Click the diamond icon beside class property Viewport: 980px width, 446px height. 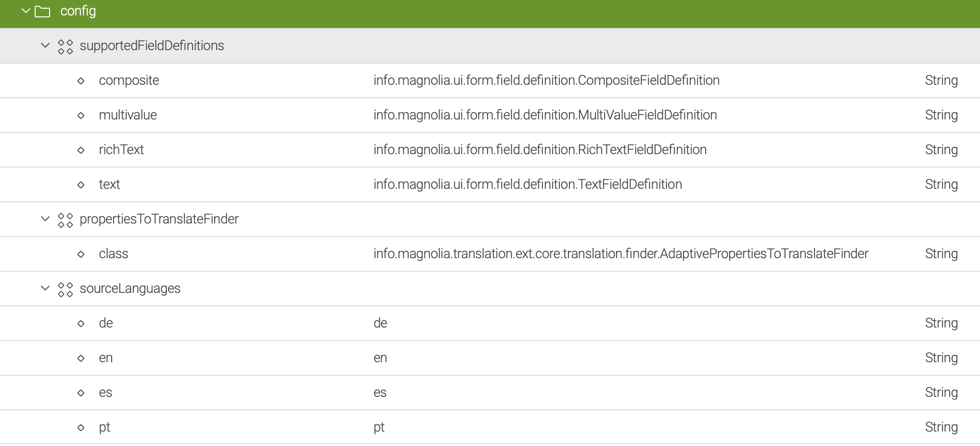point(81,254)
